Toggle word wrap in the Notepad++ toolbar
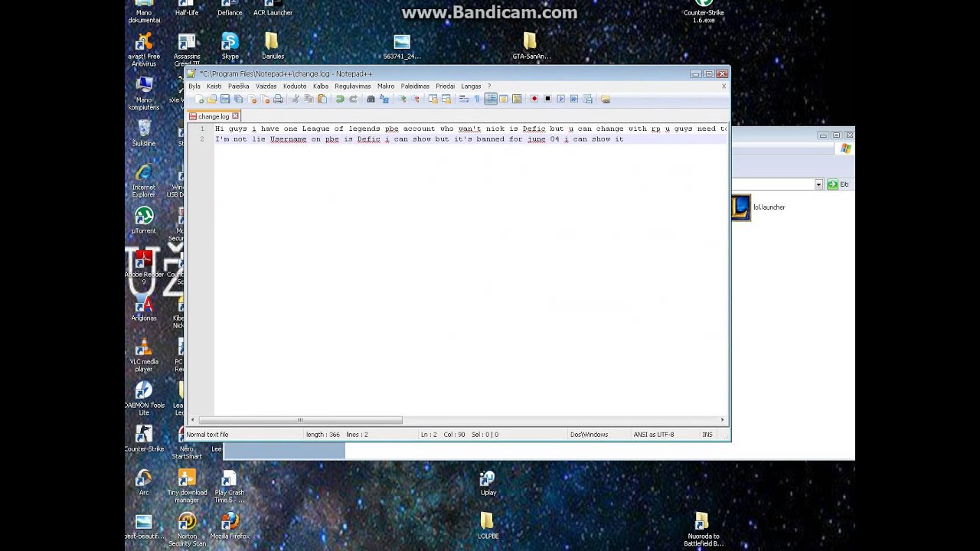The width and height of the screenshot is (980, 551). click(x=464, y=99)
